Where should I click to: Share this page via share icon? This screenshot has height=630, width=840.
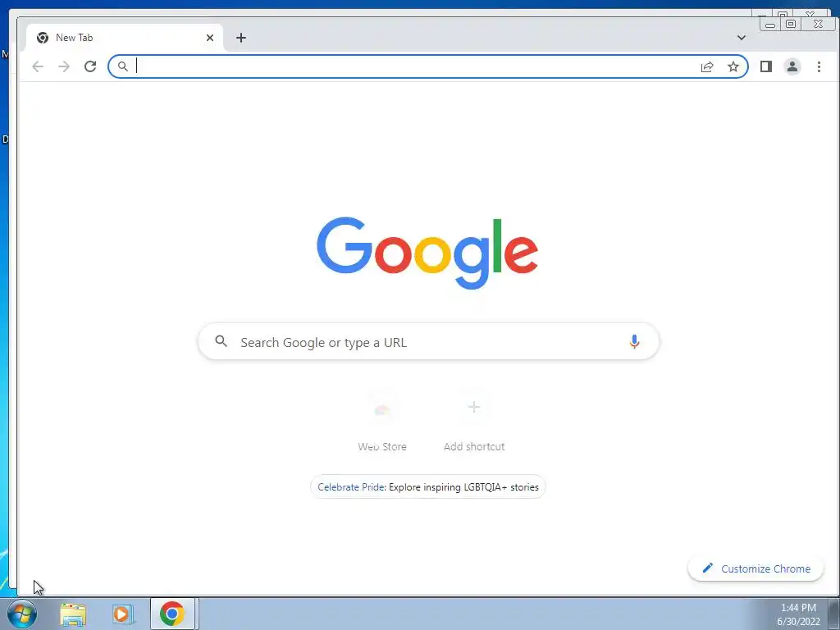(x=707, y=66)
